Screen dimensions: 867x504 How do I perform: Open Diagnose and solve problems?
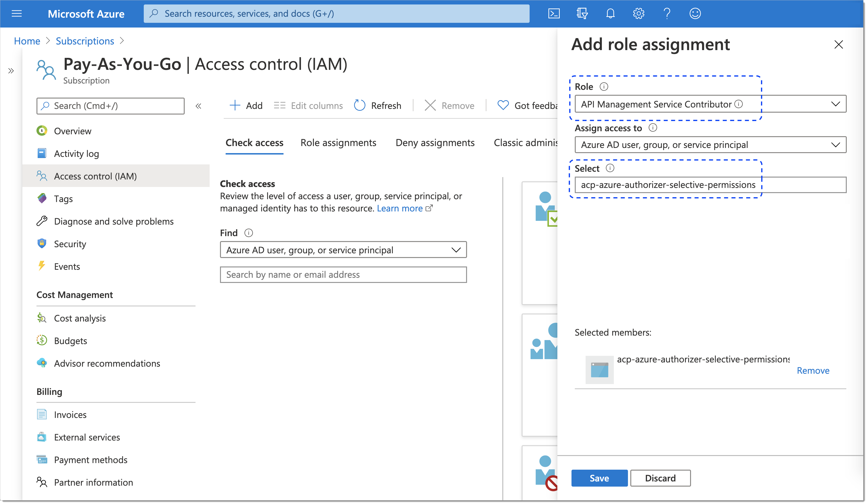coord(116,221)
